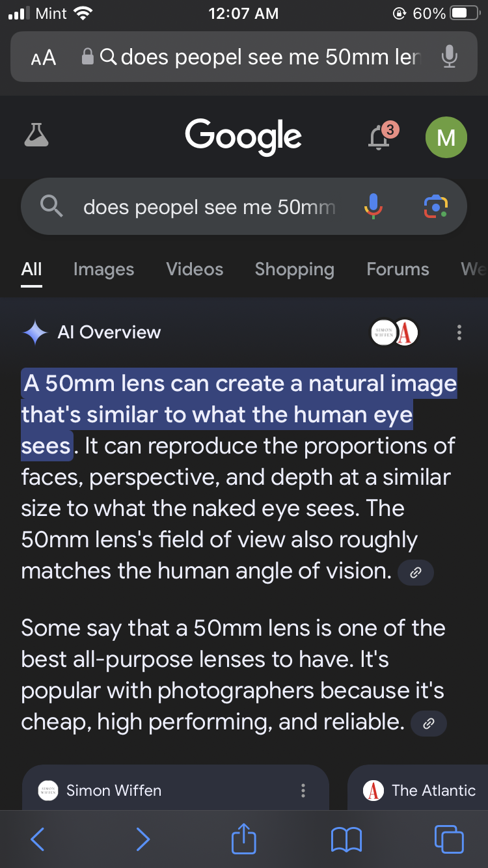The image size is (488, 868).
Task: Open Safari share sheet
Action: (x=244, y=839)
